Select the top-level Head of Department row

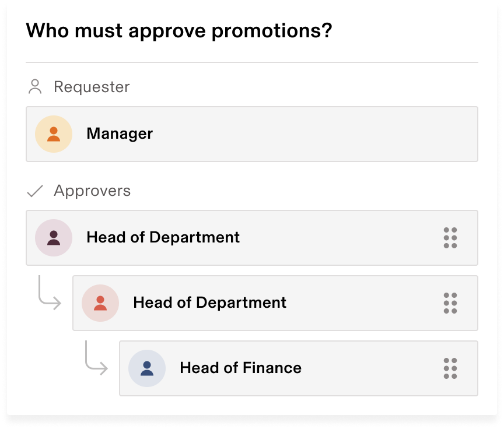(x=252, y=238)
